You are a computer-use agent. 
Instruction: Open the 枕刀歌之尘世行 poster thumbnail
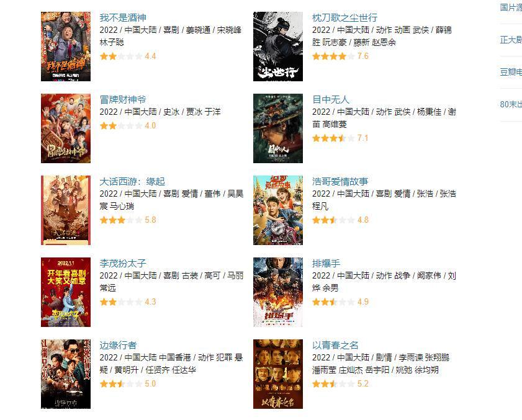pyautogui.click(x=278, y=47)
